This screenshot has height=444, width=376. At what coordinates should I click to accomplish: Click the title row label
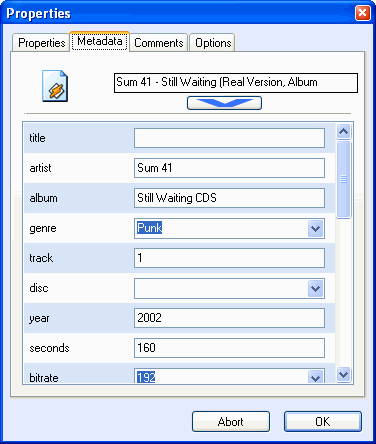37,138
